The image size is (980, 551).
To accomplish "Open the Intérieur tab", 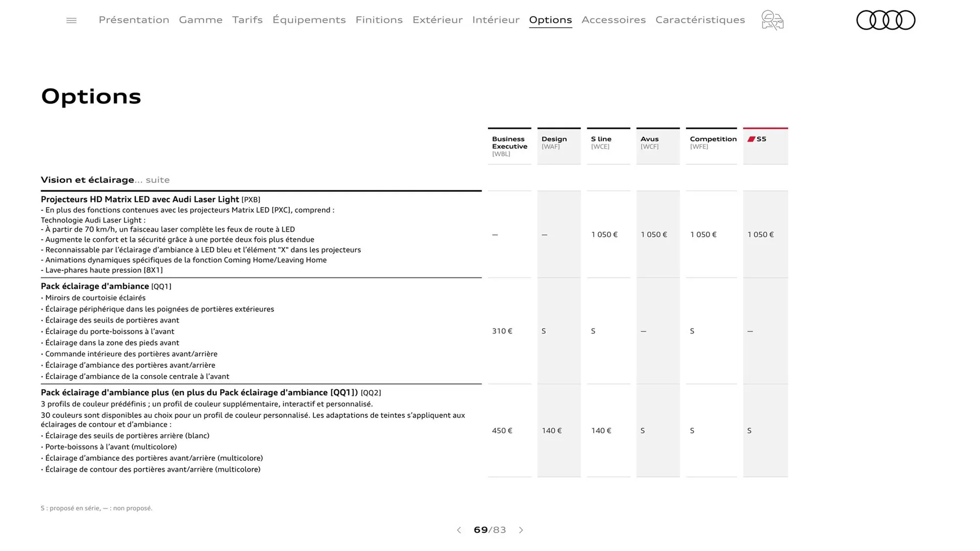I will click(x=496, y=20).
